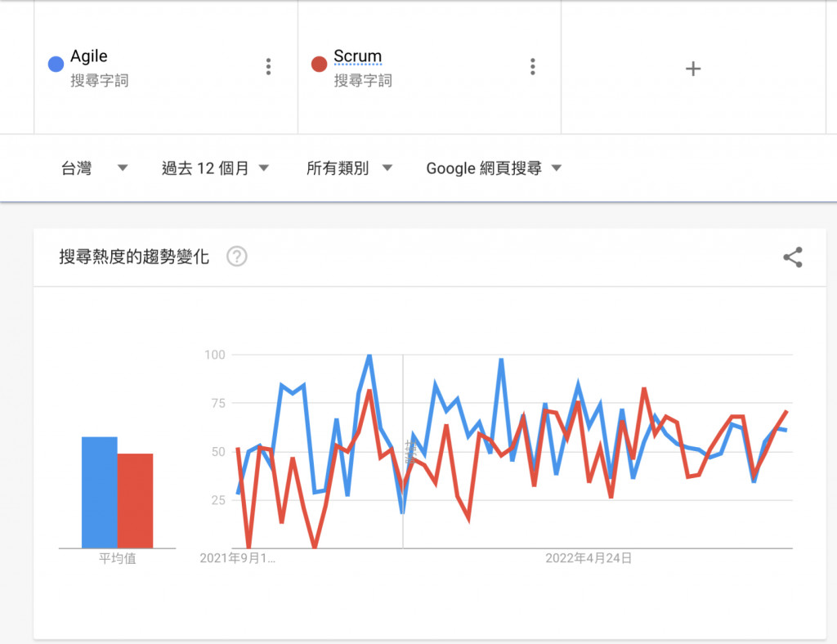The image size is (837, 644).
Task: Click the 2022年4月24日 axis date label
Action: (589, 558)
